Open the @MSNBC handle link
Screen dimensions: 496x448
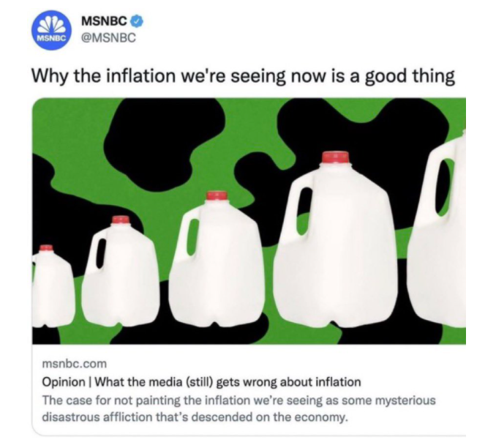[x=108, y=38]
